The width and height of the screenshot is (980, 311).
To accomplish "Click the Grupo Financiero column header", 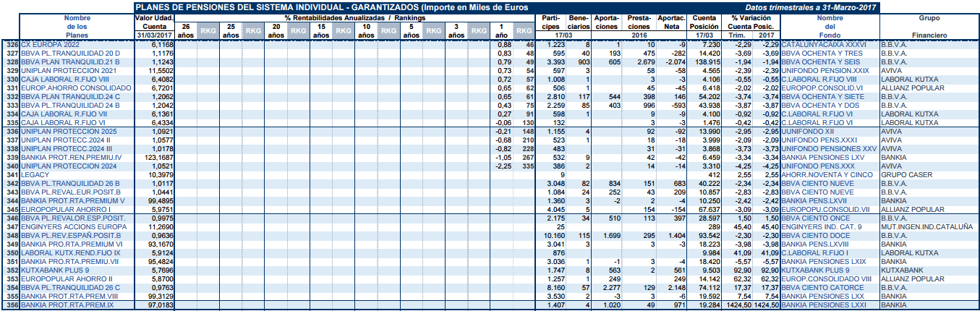I will coord(929,25).
